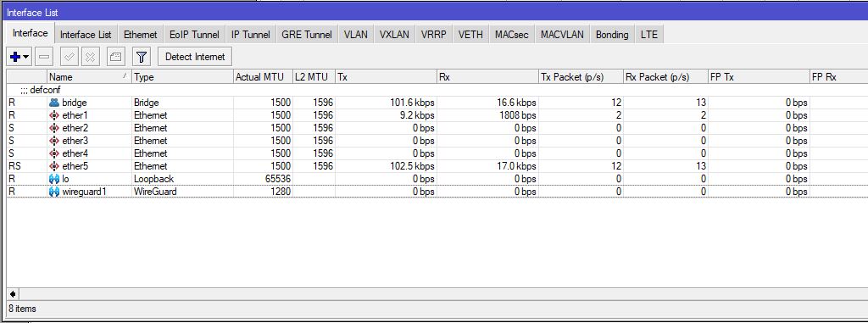Click the lo loopback interface icon
868x323 pixels.
click(x=53, y=179)
